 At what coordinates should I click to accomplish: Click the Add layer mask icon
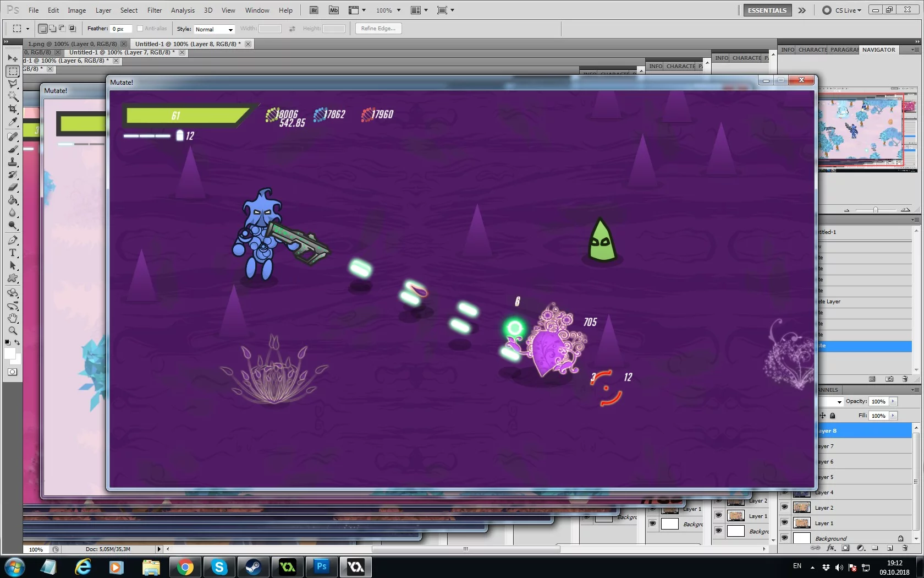pyautogui.click(x=845, y=548)
